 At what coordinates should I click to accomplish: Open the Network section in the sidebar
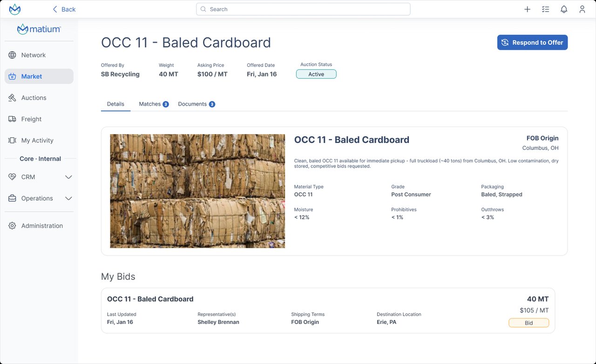click(x=33, y=55)
